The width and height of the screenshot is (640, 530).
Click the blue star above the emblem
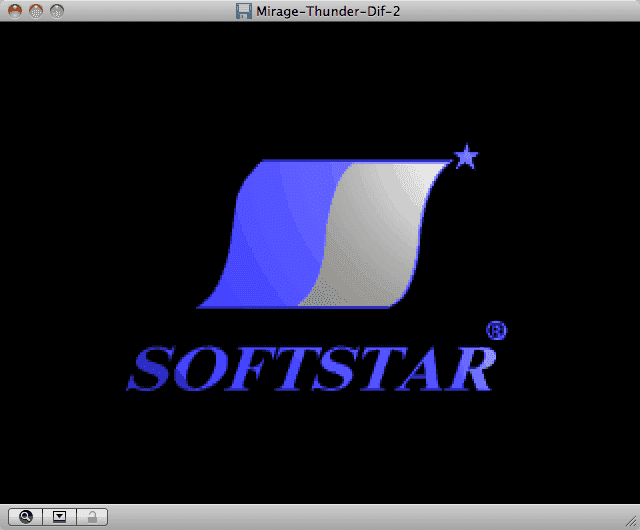(466, 156)
